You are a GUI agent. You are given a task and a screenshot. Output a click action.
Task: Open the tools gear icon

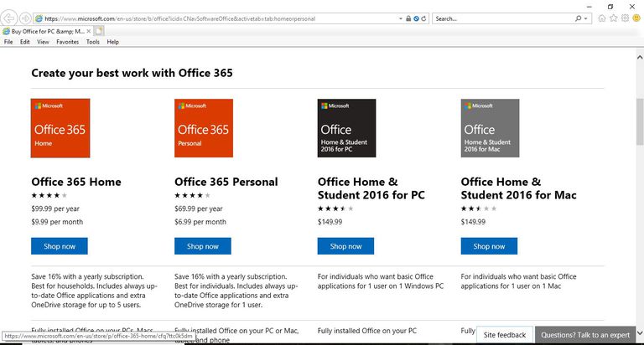(625, 18)
